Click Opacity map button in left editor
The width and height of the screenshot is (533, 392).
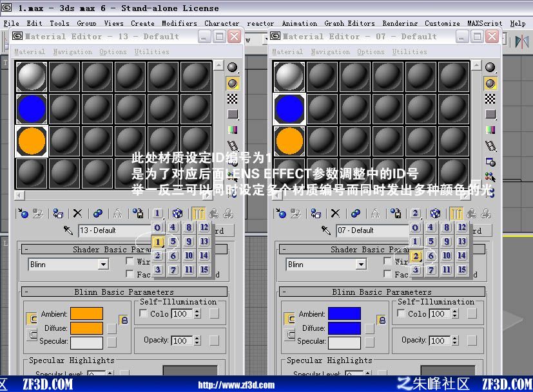(214, 341)
